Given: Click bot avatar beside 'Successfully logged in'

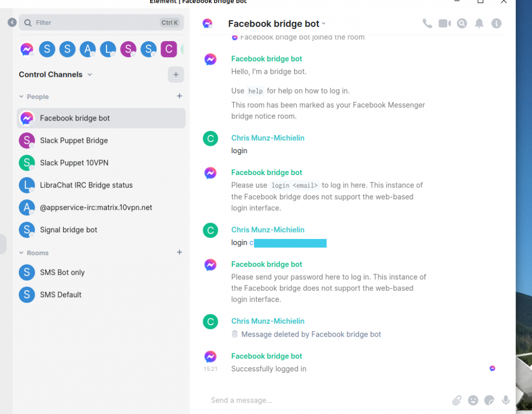Looking at the screenshot, I should [x=210, y=356].
